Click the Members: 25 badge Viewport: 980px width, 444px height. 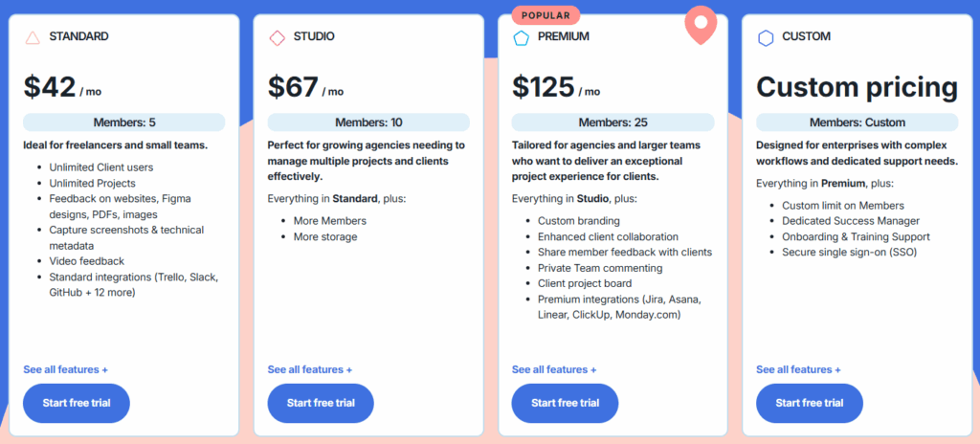coord(612,122)
